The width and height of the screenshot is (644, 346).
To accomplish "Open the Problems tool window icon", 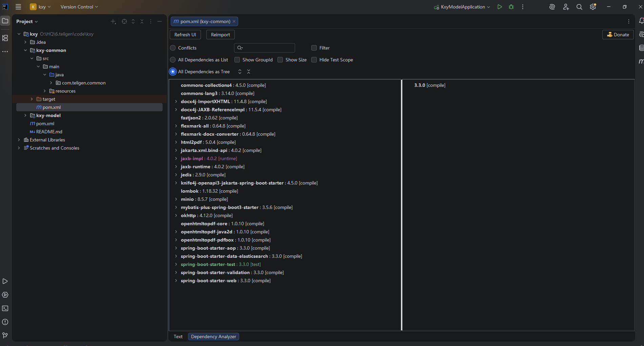I will (5, 322).
